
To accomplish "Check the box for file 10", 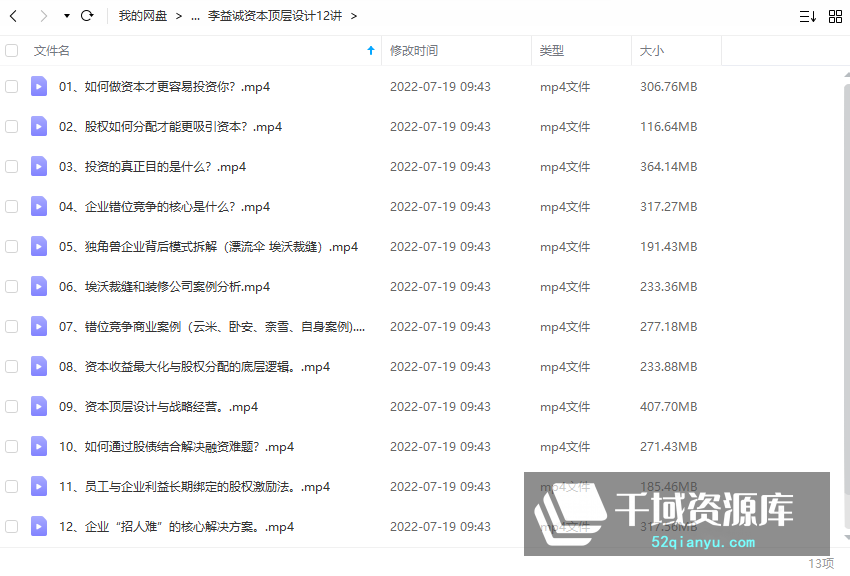I will pos(11,447).
